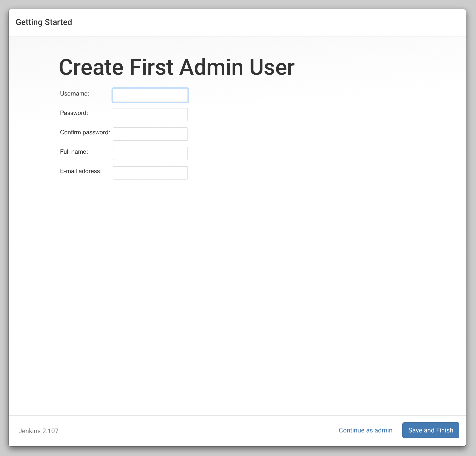The width and height of the screenshot is (476, 456).
Task: Click the empty footer space left of Continue as admin
Action: pyautogui.click(x=194, y=430)
